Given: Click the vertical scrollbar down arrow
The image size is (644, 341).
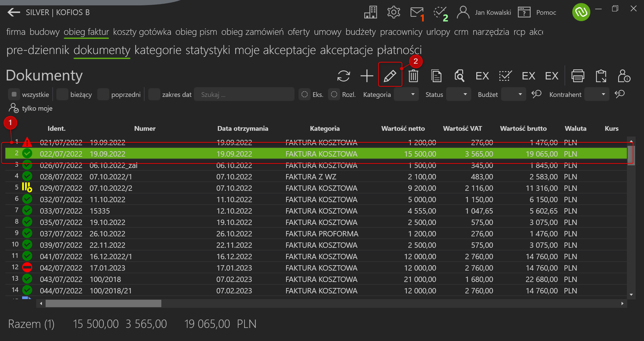Looking at the screenshot, I should click(631, 295).
